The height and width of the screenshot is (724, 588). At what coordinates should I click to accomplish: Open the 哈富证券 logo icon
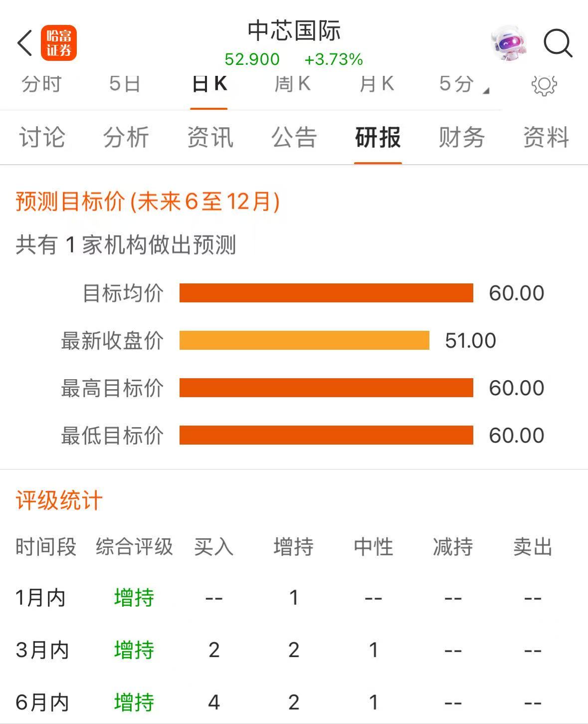click(59, 43)
